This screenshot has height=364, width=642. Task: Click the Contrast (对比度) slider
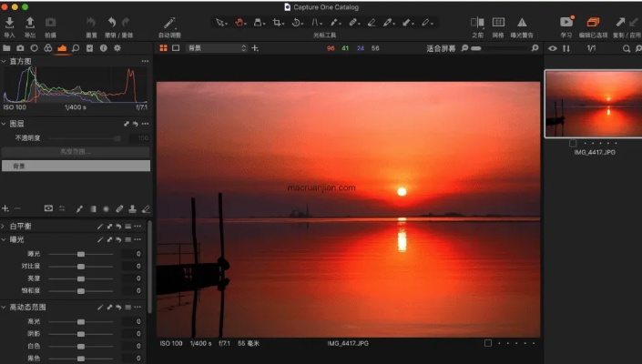click(81, 266)
